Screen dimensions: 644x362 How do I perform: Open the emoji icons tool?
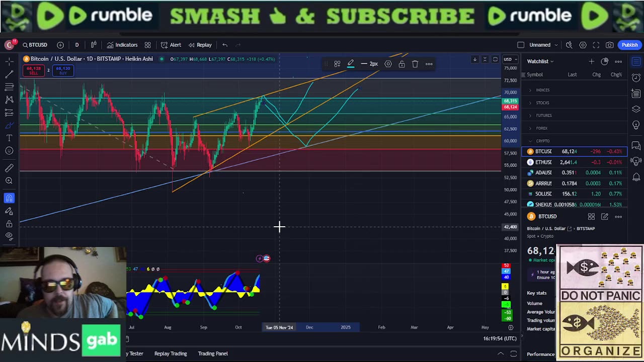[x=9, y=151]
